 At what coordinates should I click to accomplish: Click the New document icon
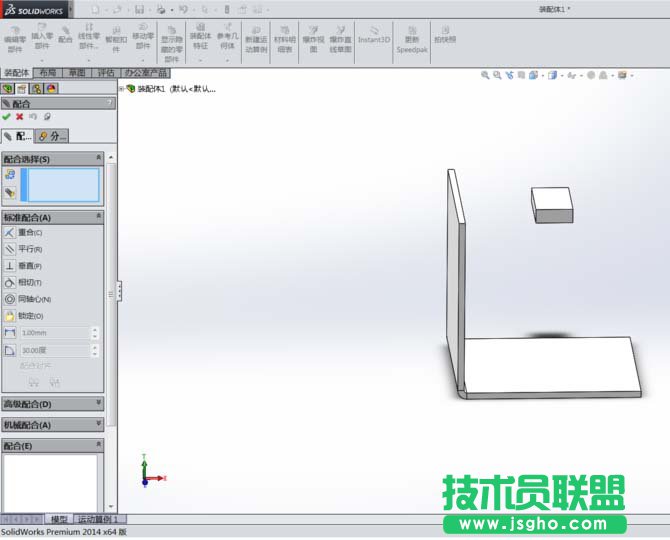coord(95,9)
